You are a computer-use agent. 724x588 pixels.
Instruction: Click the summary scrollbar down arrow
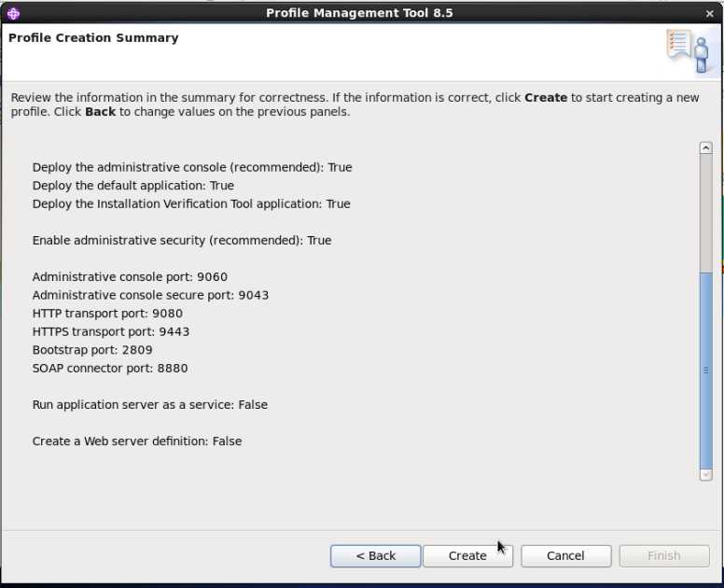click(705, 474)
